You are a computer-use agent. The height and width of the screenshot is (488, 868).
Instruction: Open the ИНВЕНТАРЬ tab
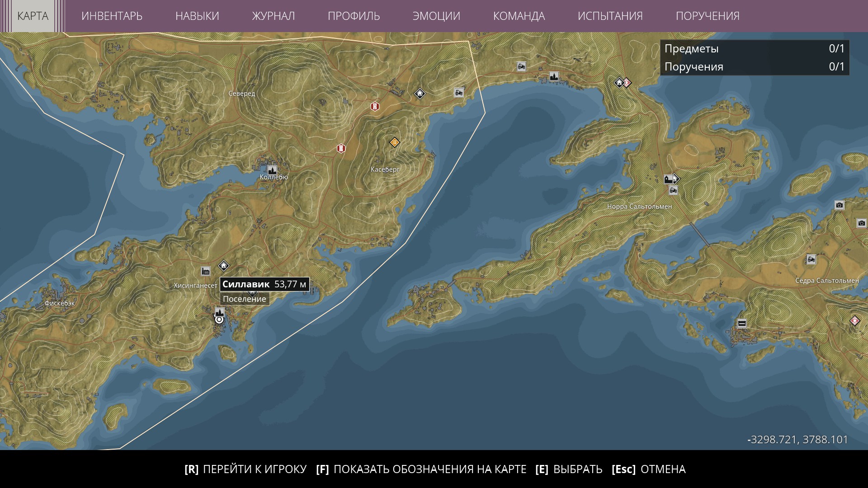click(x=112, y=16)
